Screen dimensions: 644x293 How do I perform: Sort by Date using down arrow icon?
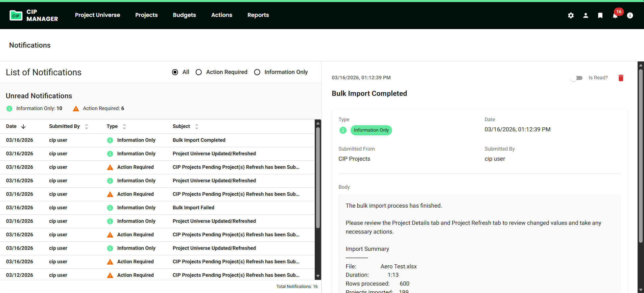pyautogui.click(x=23, y=127)
